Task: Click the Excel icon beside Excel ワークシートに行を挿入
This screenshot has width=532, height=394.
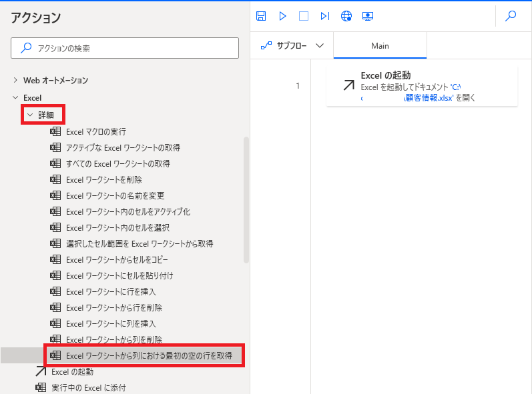Action: 55,291
